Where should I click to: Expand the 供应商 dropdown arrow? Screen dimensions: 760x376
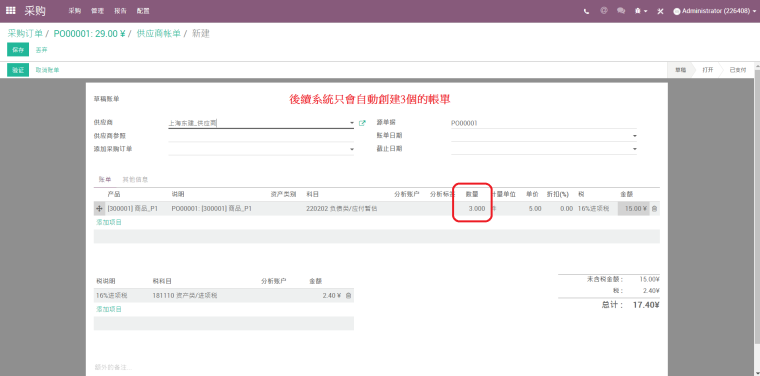click(352, 123)
